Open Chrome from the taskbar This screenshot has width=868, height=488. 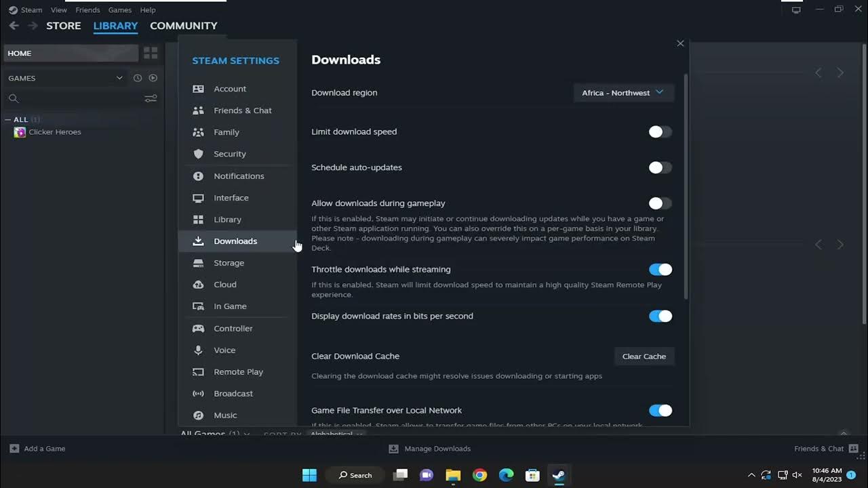479,475
